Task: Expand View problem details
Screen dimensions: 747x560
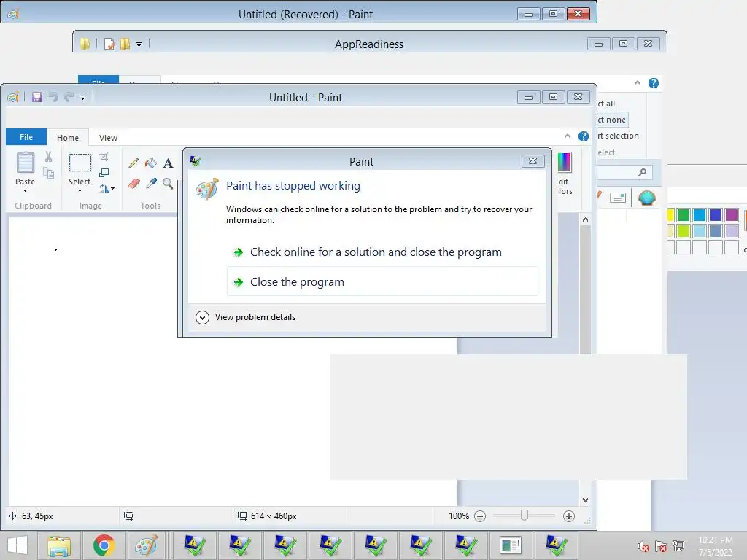Action: coord(245,317)
